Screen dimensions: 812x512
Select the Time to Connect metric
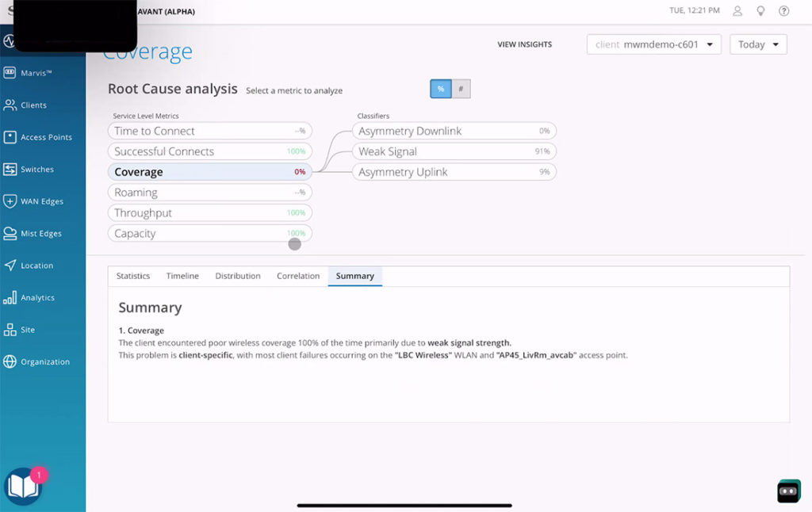pyautogui.click(x=209, y=131)
